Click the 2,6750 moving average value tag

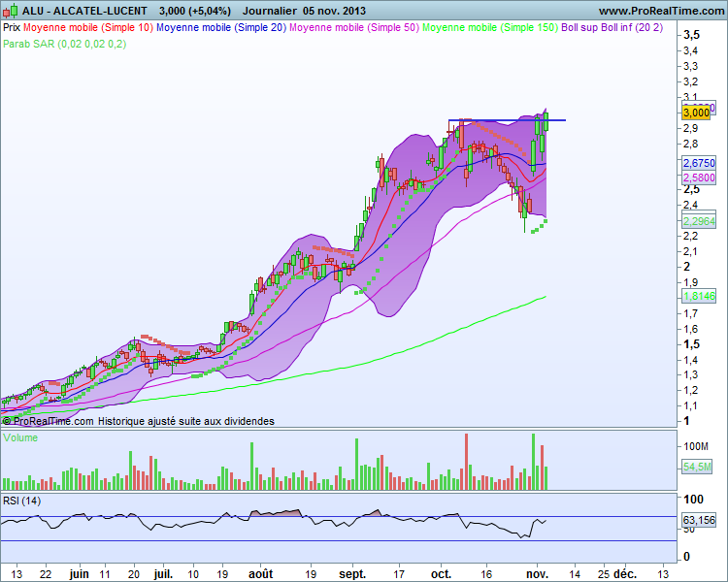pyautogui.click(x=699, y=163)
